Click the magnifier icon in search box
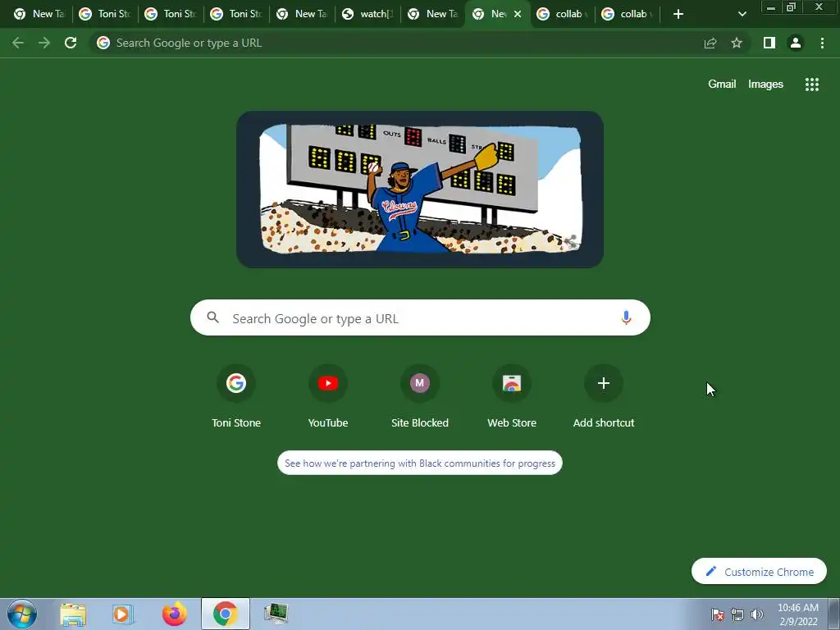The width and height of the screenshot is (840, 630). click(x=212, y=317)
